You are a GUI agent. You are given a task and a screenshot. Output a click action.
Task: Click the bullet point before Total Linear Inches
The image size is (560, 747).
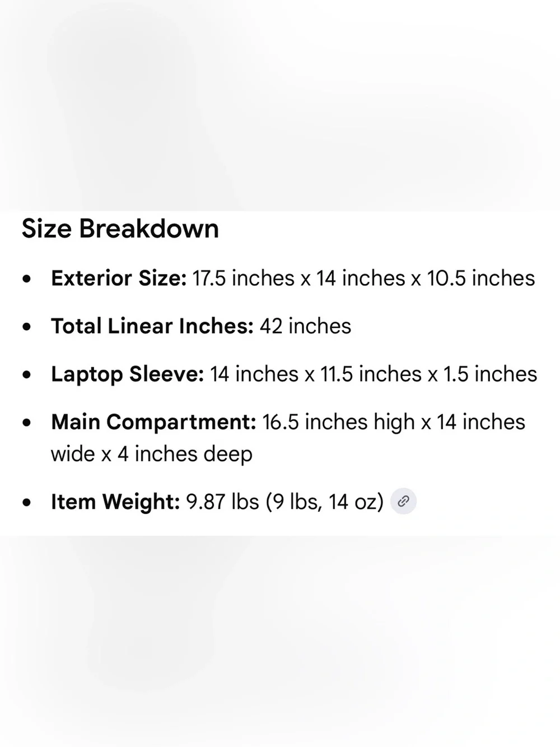tap(27, 327)
